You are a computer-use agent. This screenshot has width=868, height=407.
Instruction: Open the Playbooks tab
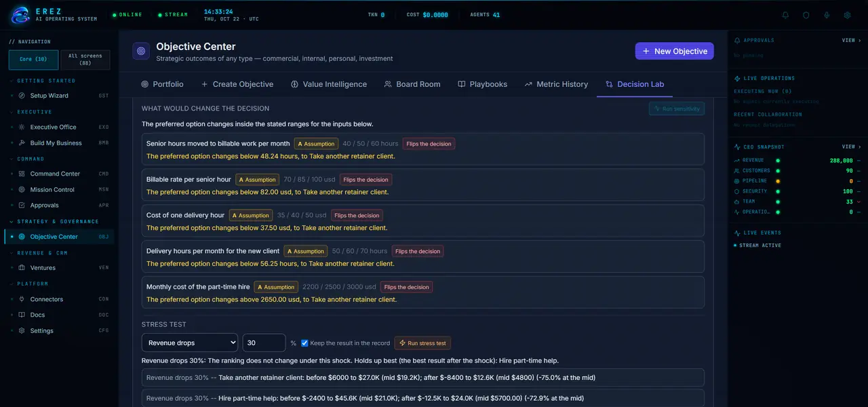tap(483, 84)
